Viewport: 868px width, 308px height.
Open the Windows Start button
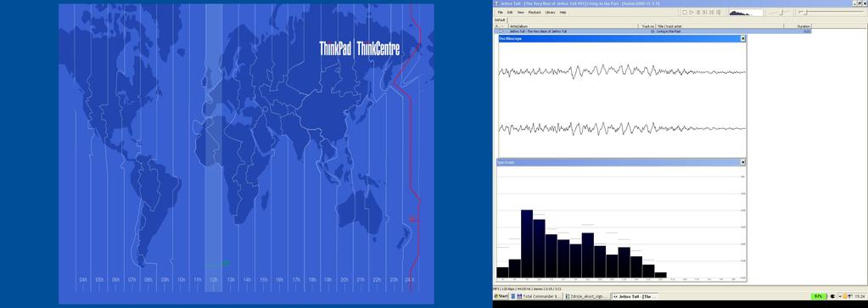pyautogui.click(x=501, y=296)
